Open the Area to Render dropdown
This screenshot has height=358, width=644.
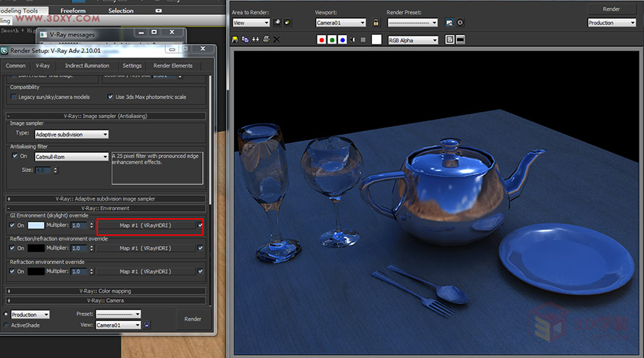(251, 23)
